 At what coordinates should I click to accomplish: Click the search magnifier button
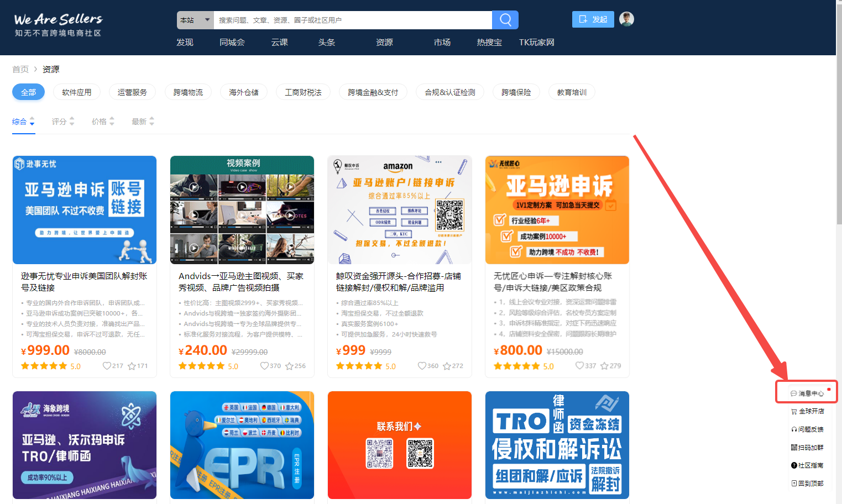[505, 20]
